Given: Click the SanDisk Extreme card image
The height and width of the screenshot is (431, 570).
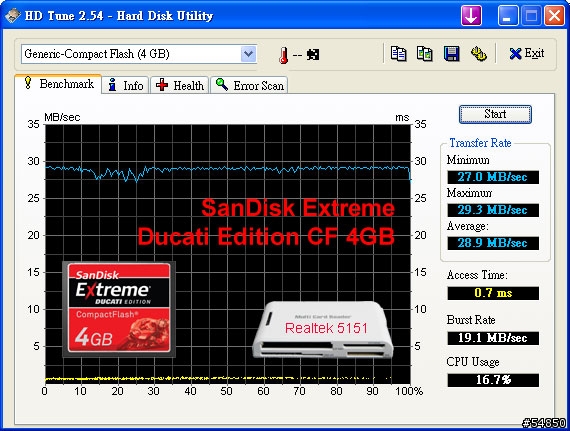Looking at the screenshot, I should (119, 309).
